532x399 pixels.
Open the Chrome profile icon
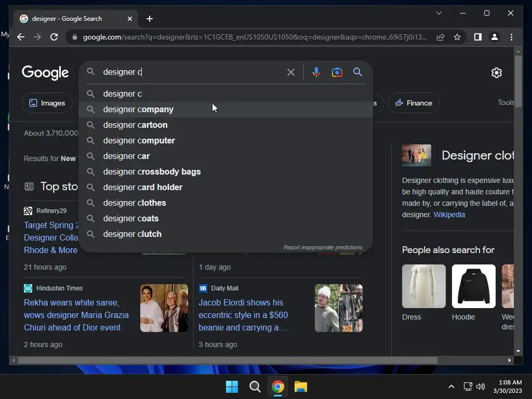[x=495, y=37]
